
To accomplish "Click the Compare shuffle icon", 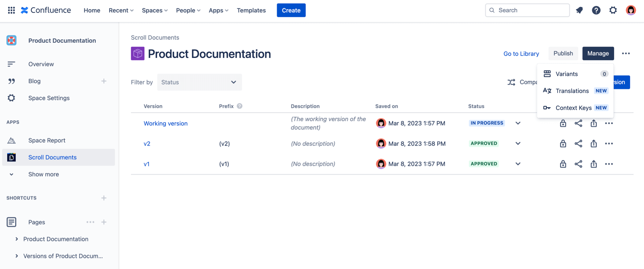I will (511, 82).
